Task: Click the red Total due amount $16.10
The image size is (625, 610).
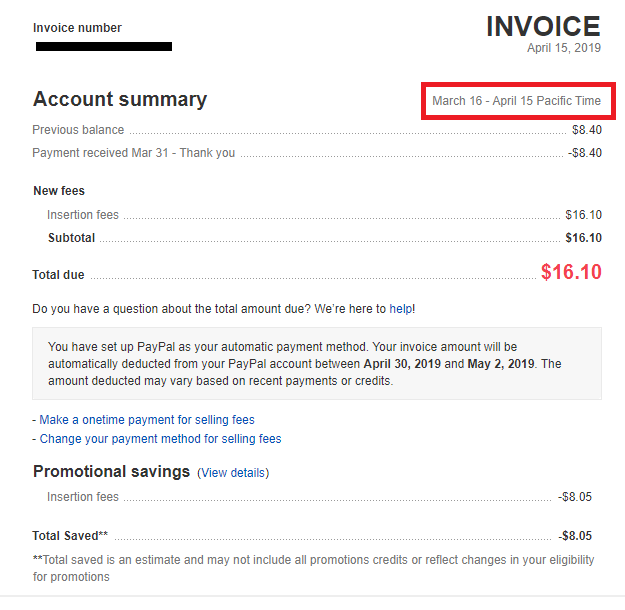Action: (x=571, y=272)
